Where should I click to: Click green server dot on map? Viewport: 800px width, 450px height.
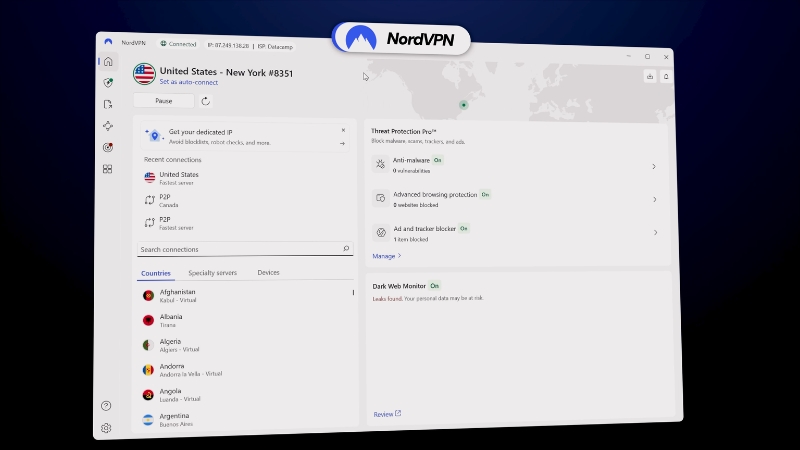pyautogui.click(x=464, y=105)
